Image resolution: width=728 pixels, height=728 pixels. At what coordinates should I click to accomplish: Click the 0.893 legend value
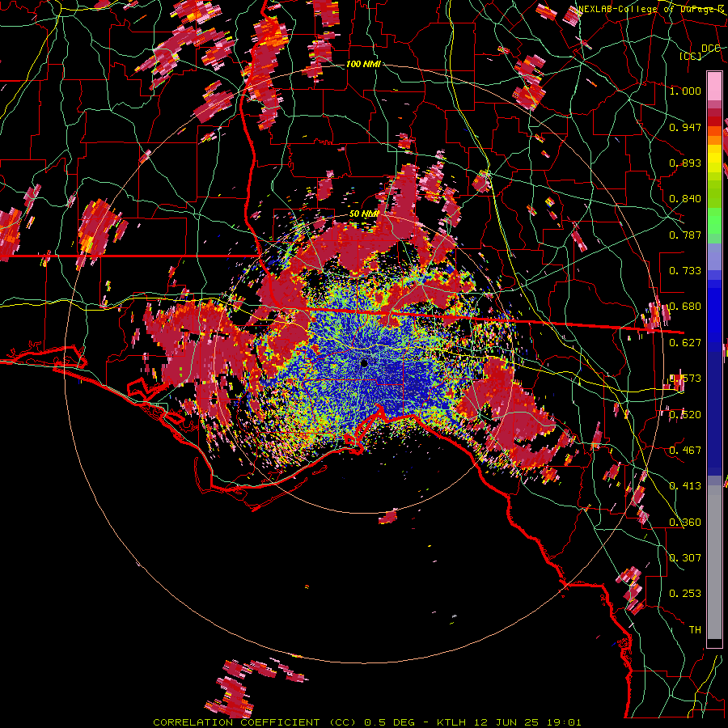[x=685, y=163]
